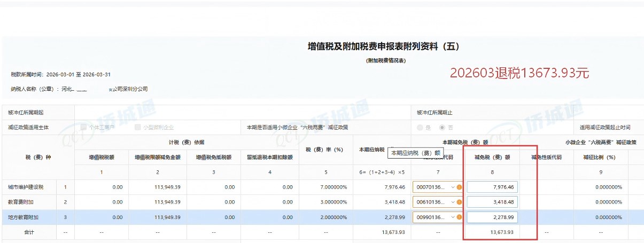
Task: Click 0.000000% in the 城市维护建设税 row
Action: (609, 187)
